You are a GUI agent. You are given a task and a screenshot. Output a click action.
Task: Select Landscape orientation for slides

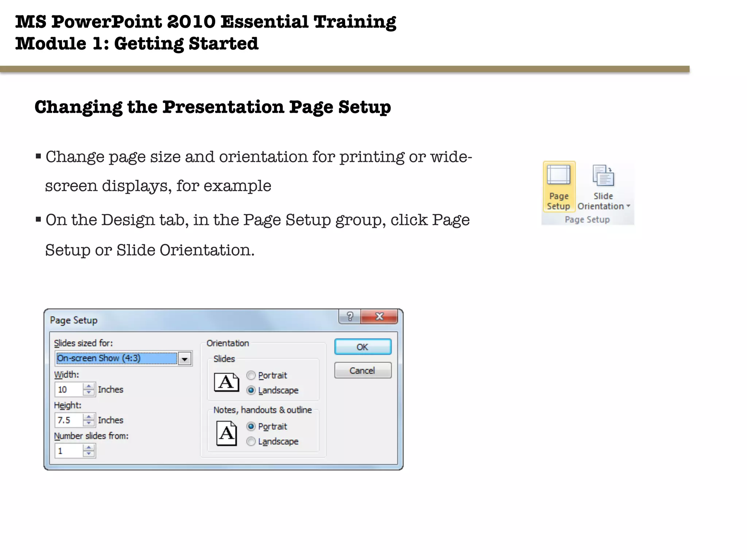click(251, 390)
